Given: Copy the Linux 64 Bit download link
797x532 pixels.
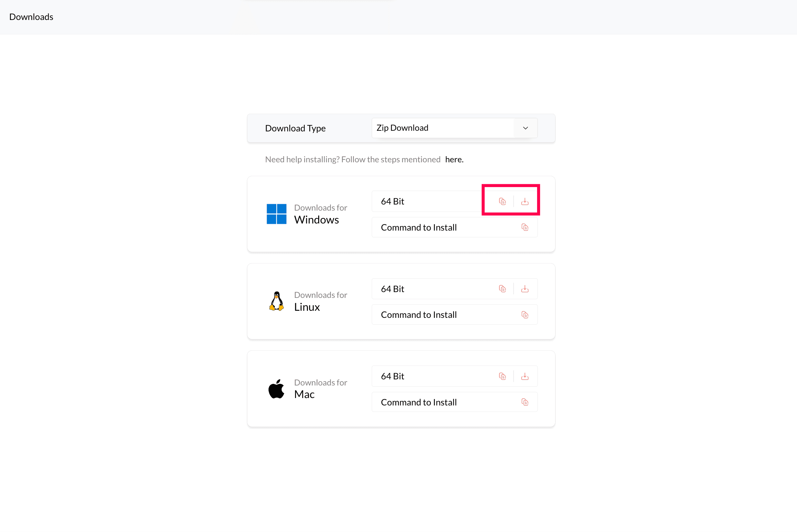Looking at the screenshot, I should click(x=502, y=289).
